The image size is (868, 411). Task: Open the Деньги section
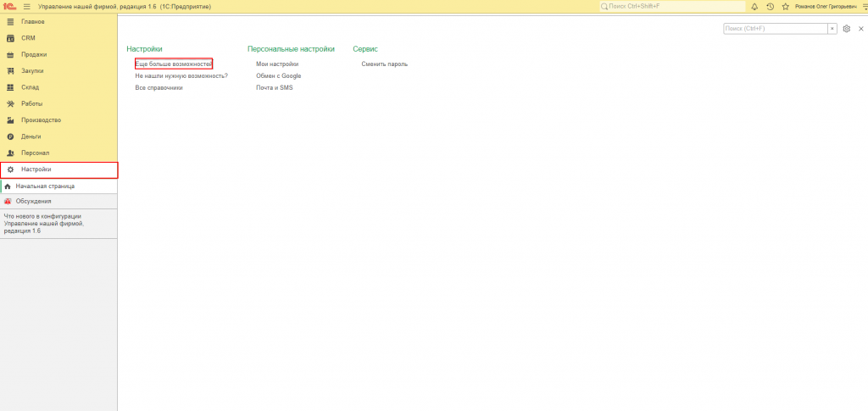click(x=58, y=136)
